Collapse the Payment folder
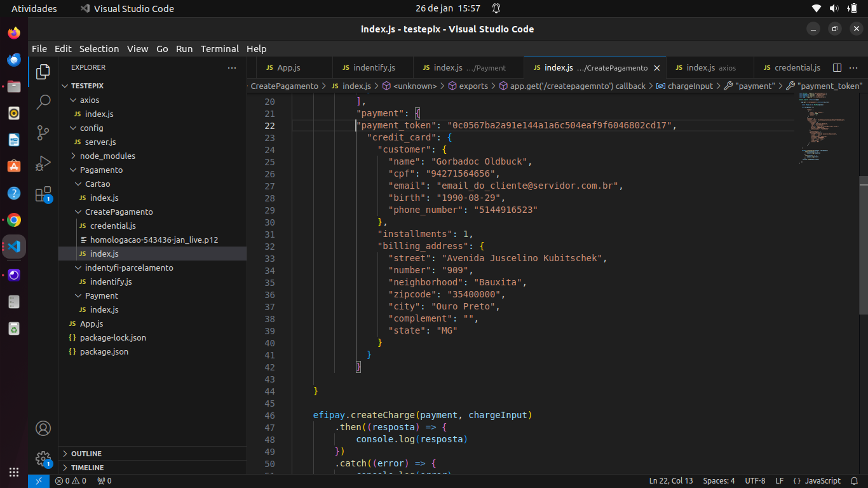The image size is (868, 488). (153, 295)
